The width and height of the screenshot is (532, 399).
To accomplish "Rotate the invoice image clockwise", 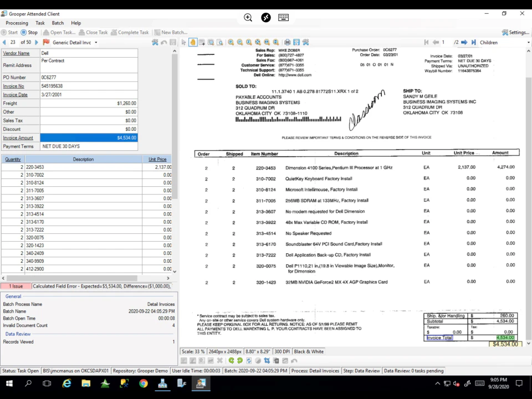I will [x=231, y=360].
